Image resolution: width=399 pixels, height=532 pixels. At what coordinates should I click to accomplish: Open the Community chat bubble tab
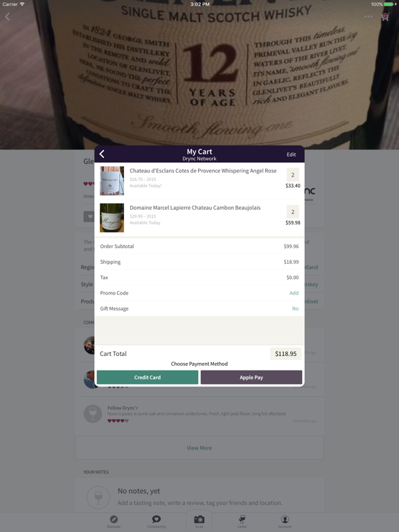157,522
